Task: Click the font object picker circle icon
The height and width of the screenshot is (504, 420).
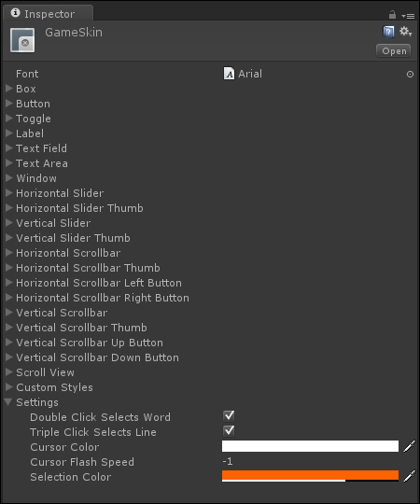Action: (410, 75)
